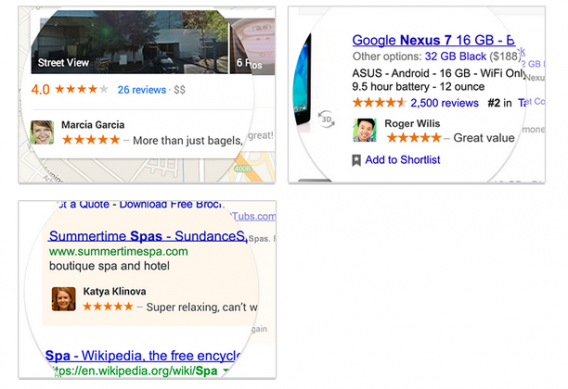The width and height of the screenshot is (568, 389).
Task: Open the 6 Photos thumbnail
Action: click(253, 46)
